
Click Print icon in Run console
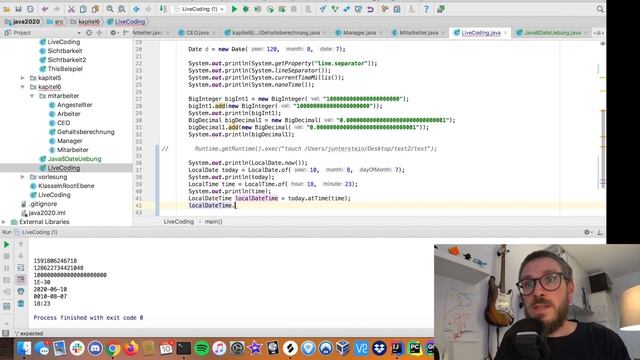pos(21,291)
